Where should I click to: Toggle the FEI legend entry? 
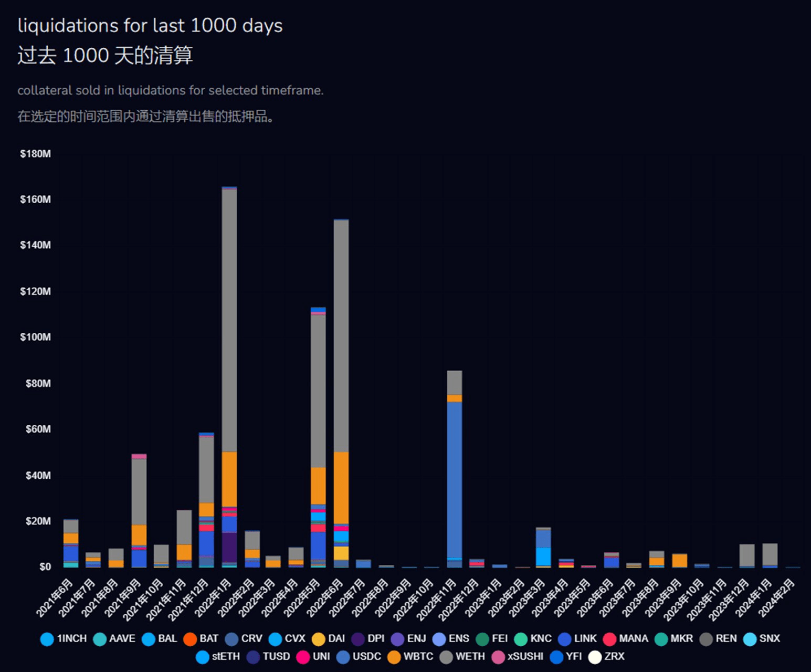[x=492, y=639]
